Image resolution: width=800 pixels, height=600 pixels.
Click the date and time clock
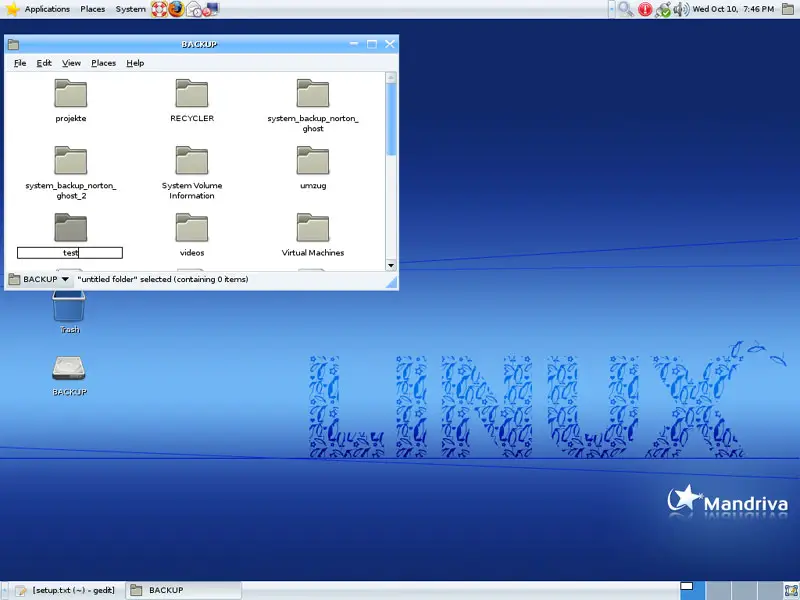pyautogui.click(x=733, y=9)
